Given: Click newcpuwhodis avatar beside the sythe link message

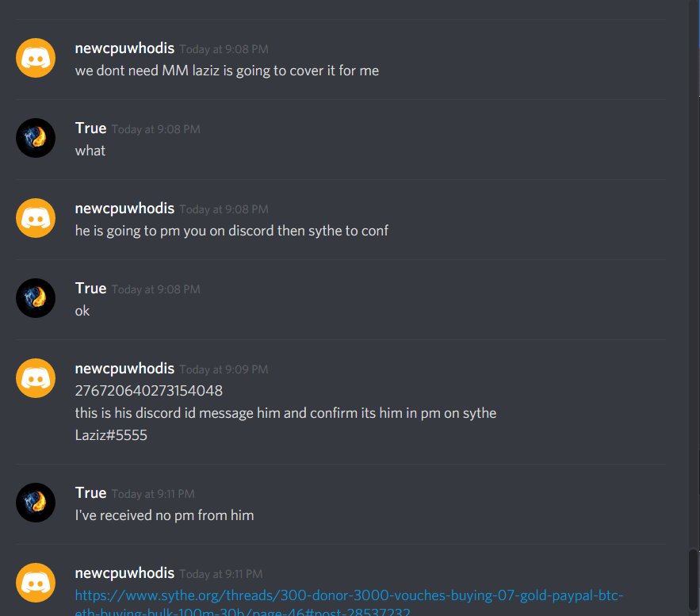Looking at the screenshot, I should [36, 583].
